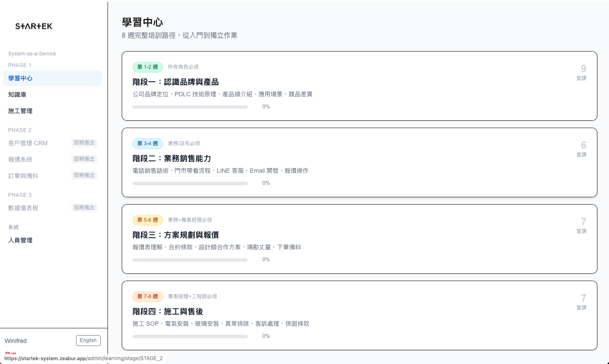The width and height of the screenshot is (609, 364).
Task: Click the 第 3-4 週 badge
Action: click(x=148, y=144)
